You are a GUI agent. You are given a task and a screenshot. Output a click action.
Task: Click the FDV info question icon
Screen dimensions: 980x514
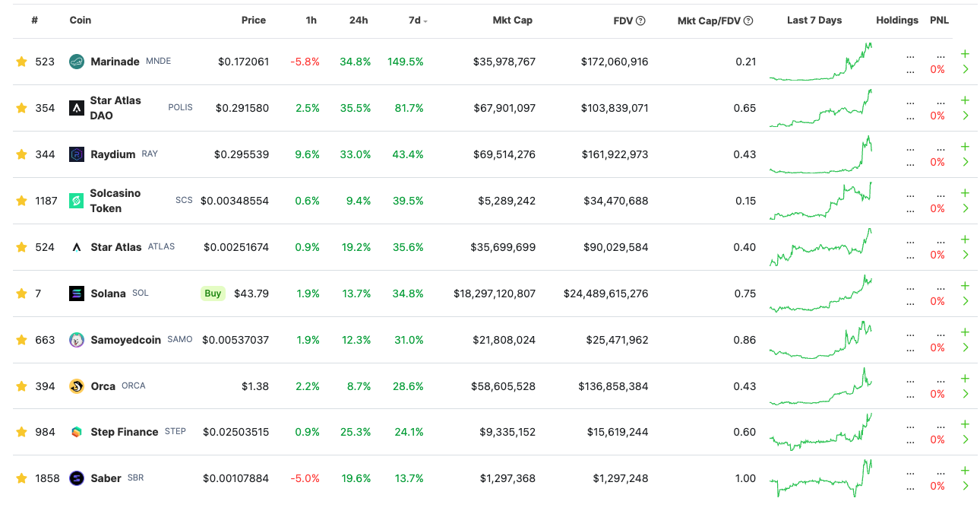click(x=640, y=21)
